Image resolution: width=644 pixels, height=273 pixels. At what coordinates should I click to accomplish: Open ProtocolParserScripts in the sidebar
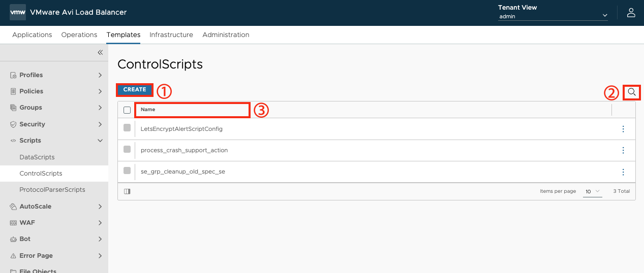click(52, 190)
